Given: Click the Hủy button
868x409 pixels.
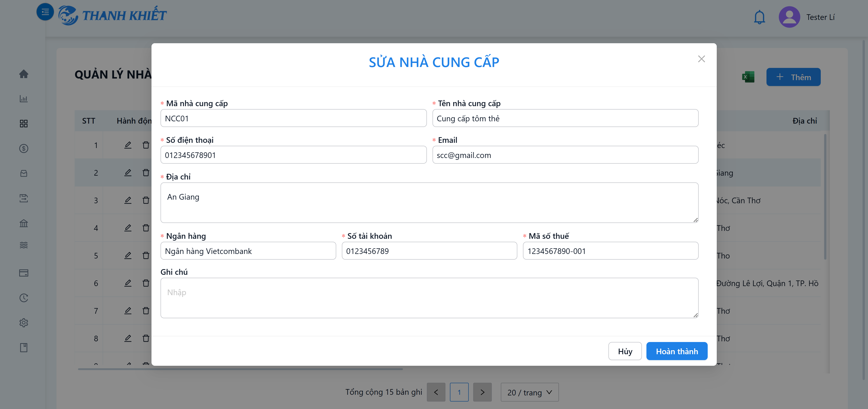Looking at the screenshot, I should point(625,351).
